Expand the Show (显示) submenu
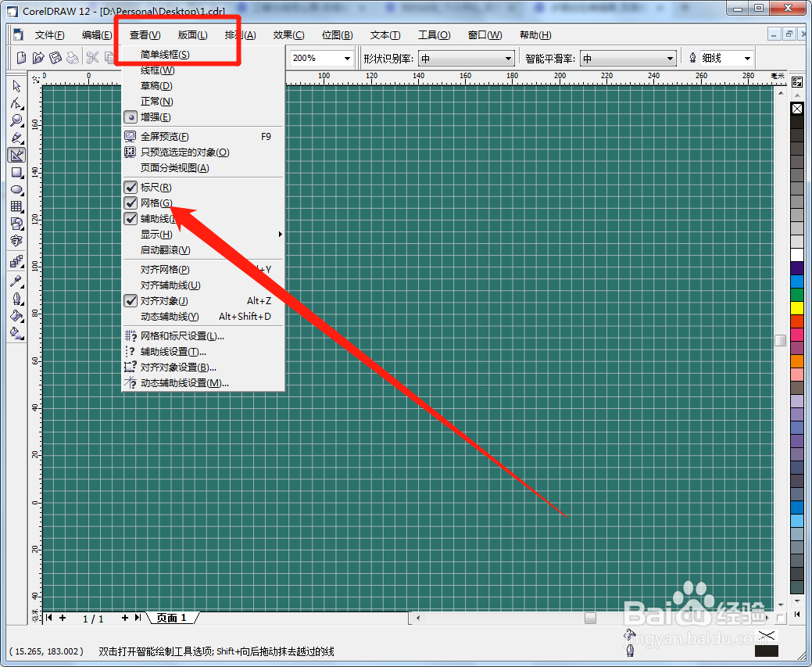The image size is (812, 667). (x=203, y=235)
